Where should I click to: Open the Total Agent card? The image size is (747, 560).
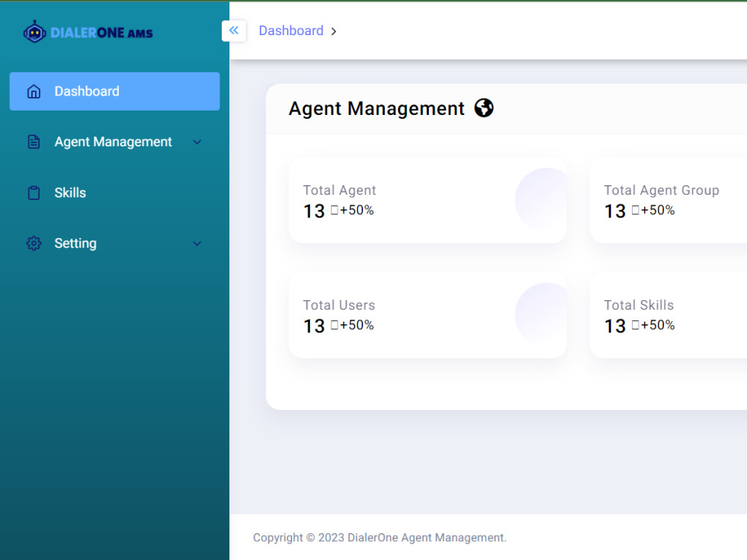pos(428,200)
